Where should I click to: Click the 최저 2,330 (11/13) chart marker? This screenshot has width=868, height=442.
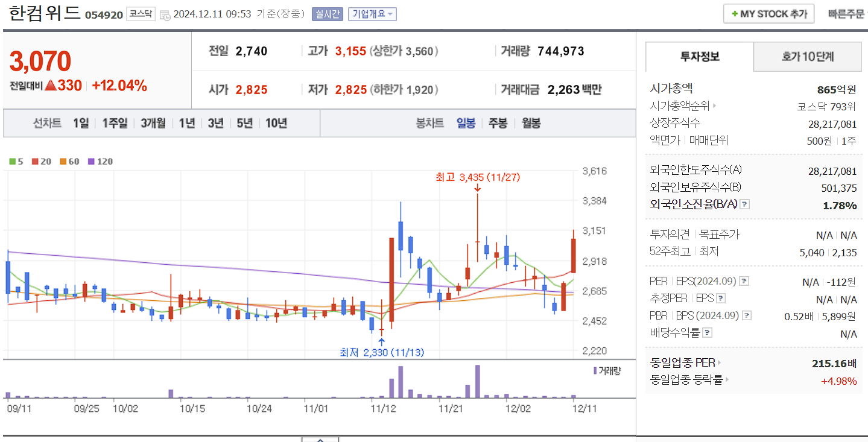[x=383, y=351]
